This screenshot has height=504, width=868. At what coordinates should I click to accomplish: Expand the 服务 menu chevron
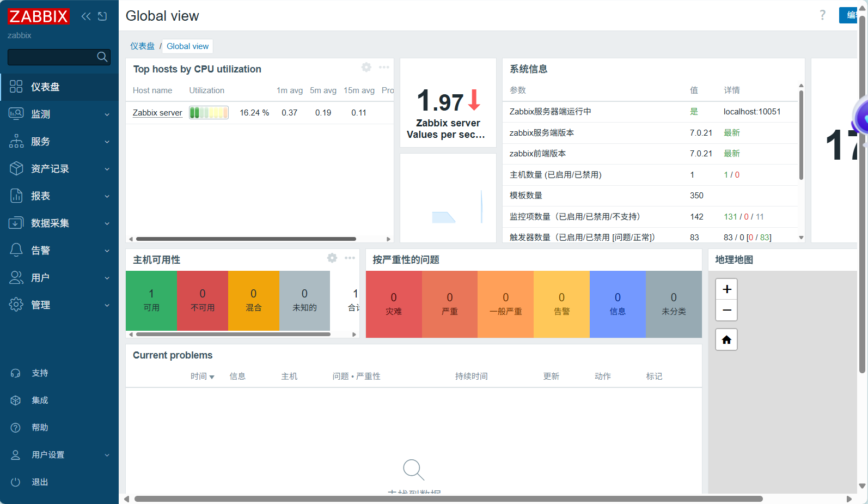107,142
